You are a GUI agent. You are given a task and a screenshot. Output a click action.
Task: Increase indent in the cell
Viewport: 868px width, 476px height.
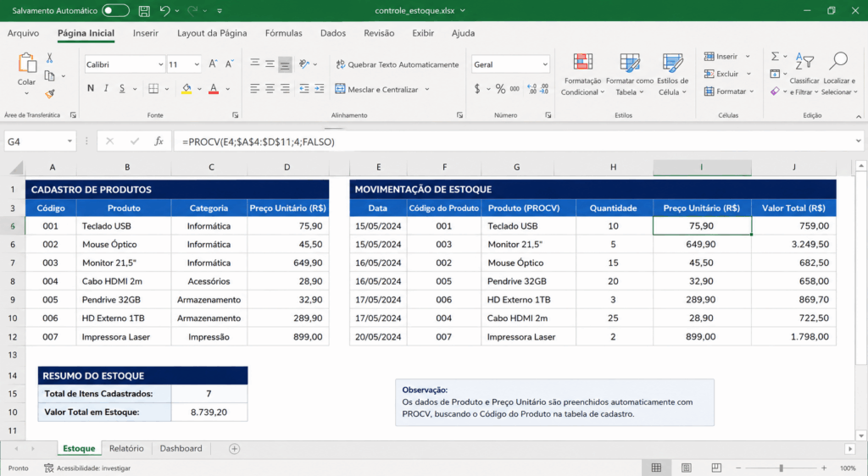320,88
